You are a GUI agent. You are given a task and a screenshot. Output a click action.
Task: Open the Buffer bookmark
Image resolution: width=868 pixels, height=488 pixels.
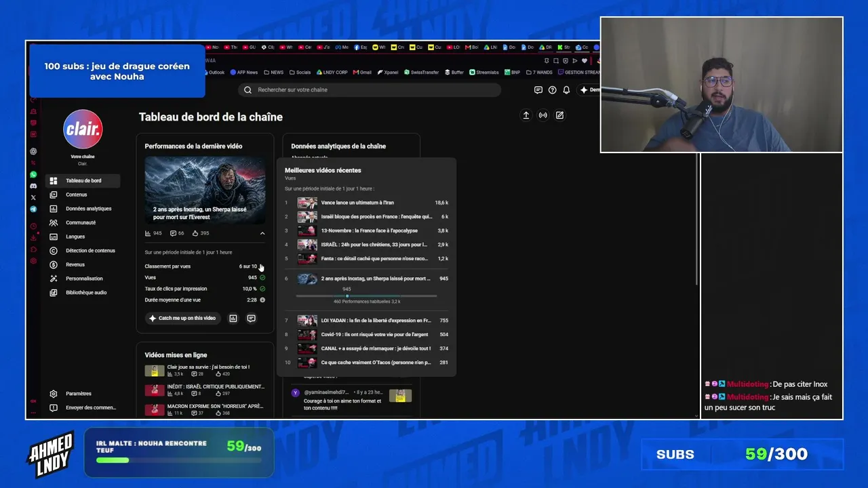pos(454,73)
